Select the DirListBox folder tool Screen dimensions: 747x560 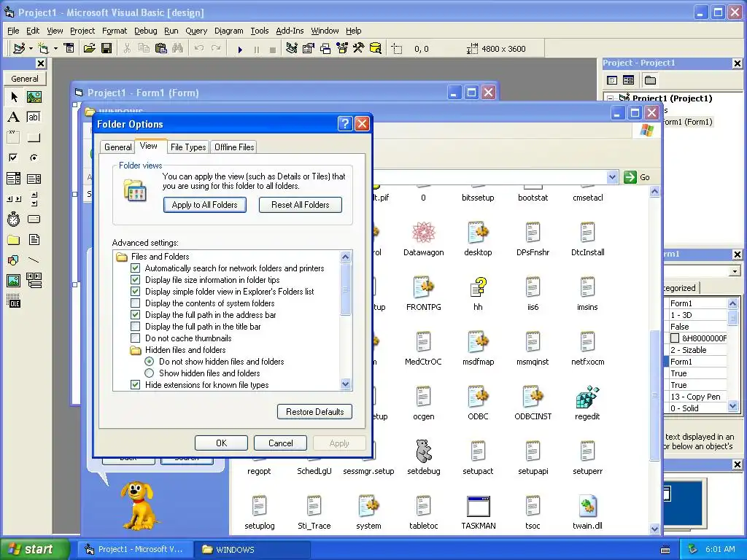[x=14, y=239]
